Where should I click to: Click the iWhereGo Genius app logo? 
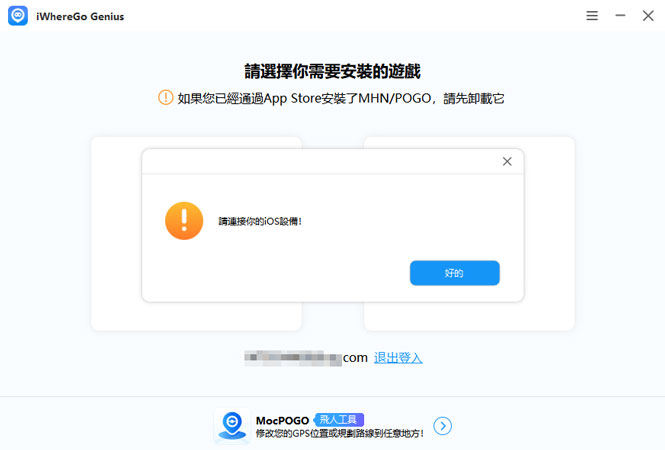click(18, 16)
